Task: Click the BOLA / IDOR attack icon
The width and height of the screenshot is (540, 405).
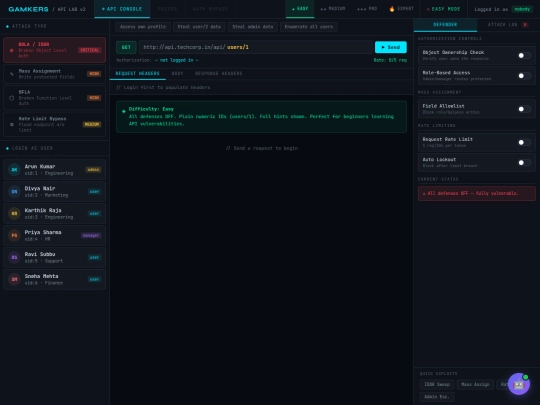Action: click(x=11, y=50)
